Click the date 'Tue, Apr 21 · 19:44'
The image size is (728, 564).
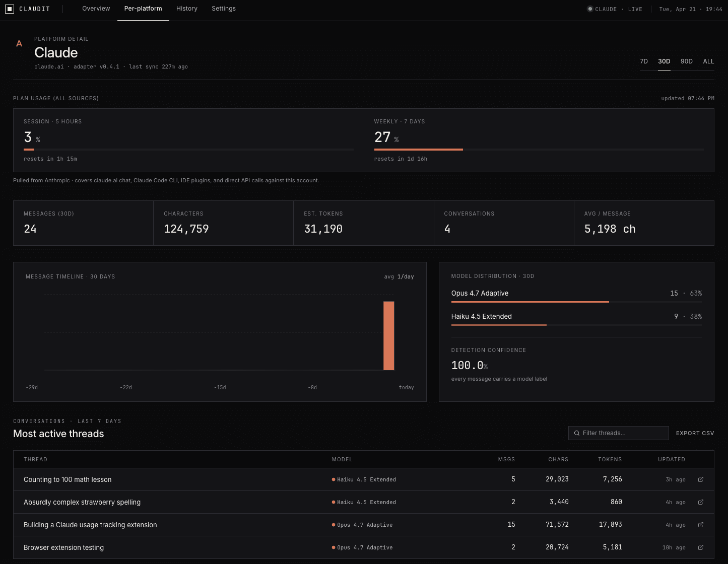(x=691, y=9)
